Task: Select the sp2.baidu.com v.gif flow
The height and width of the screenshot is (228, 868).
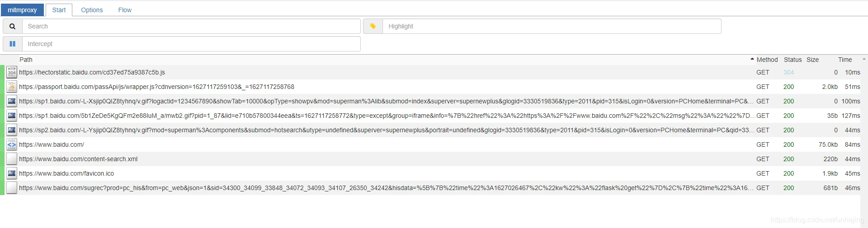Action: pos(430,130)
